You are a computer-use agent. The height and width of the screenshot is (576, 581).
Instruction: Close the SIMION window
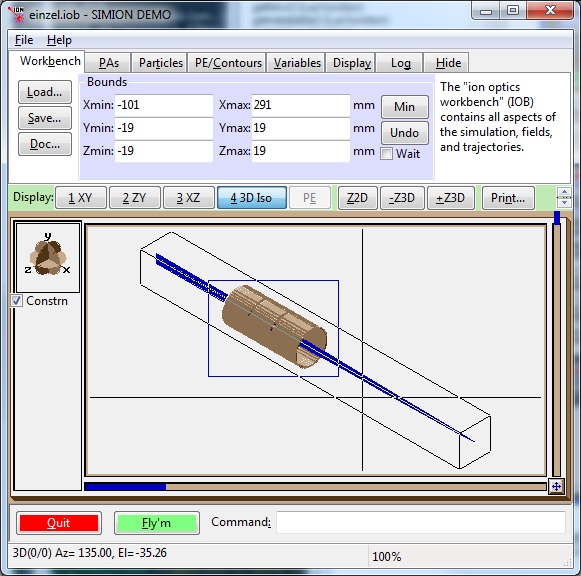click(550, 10)
